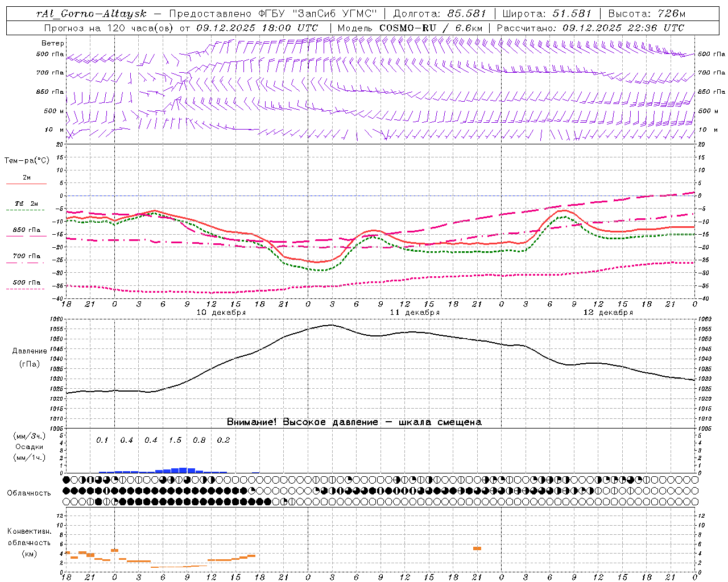Image resolution: width=728 pixels, height=582 pixels.
Task: Click the station title rAl_Gorno-Altaysk
Action: pyautogui.click(x=93, y=14)
